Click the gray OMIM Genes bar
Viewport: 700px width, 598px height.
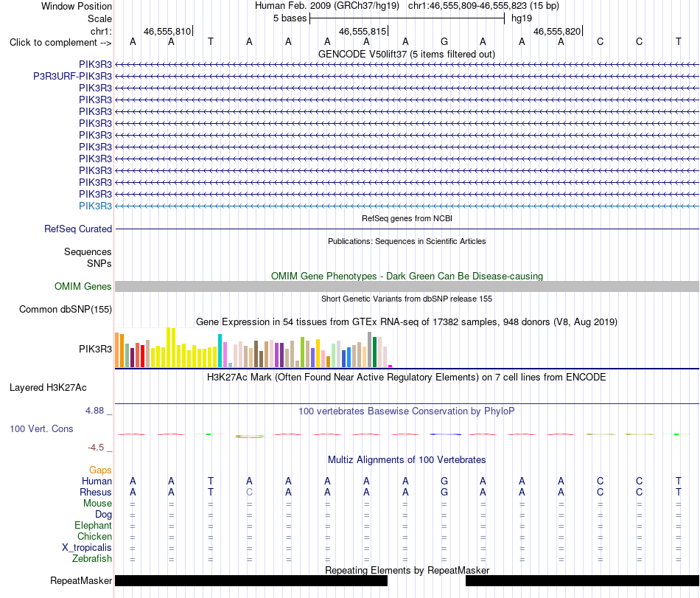407,287
